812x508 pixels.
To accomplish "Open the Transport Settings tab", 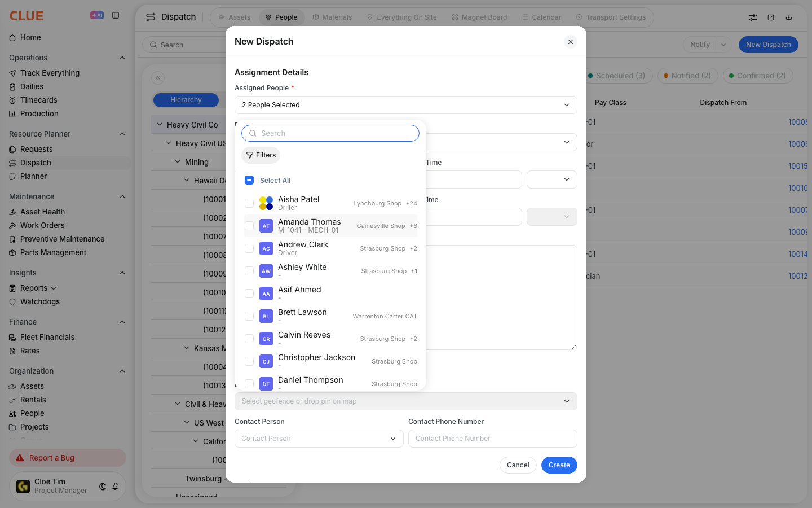I will click(x=611, y=17).
